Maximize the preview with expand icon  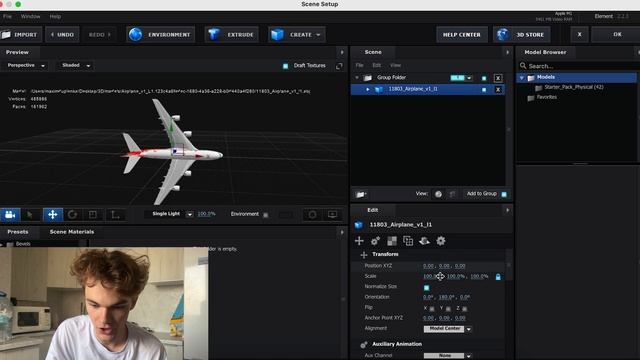click(x=339, y=66)
